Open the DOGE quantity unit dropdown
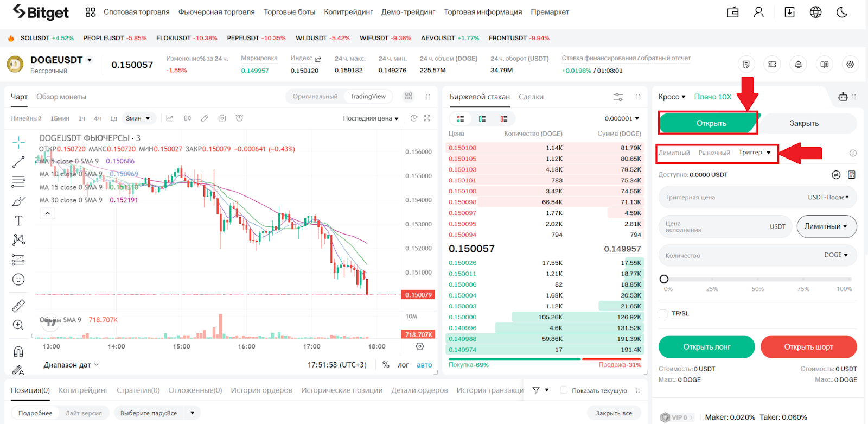The height and width of the screenshot is (424, 868). coord(836,255)
